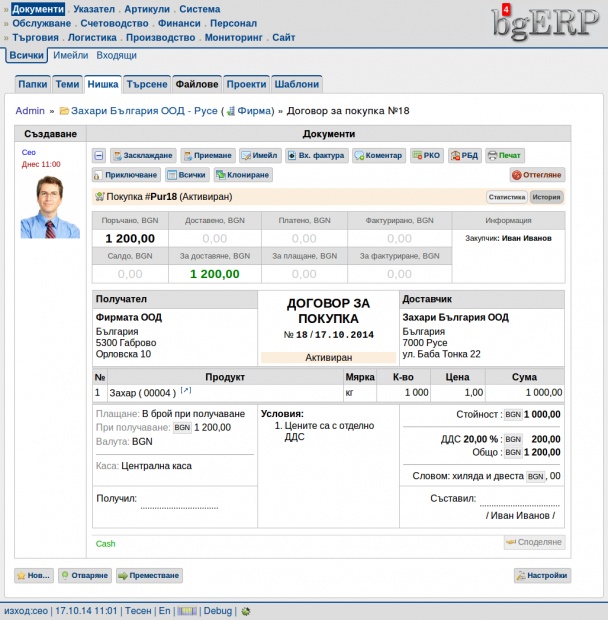
Task: Open Захари България ООД - Русе folder link
Action: coord(144,111)
